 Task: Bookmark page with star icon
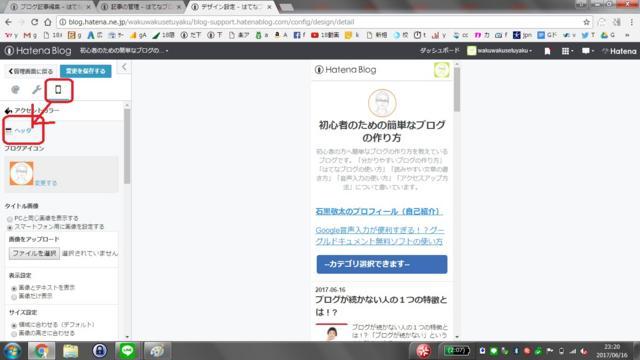pyautogui.click(x=587, y=22)
